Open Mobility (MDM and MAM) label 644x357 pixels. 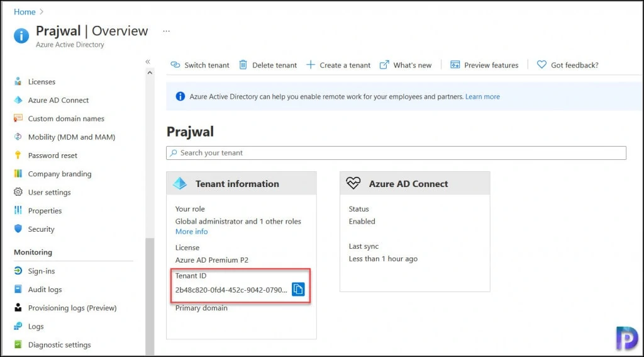click(72, 137)
